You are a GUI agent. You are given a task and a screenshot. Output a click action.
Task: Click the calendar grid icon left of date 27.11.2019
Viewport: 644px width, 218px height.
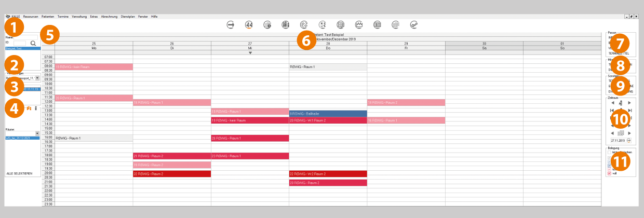pyautogui.click(x=621, y=133)
